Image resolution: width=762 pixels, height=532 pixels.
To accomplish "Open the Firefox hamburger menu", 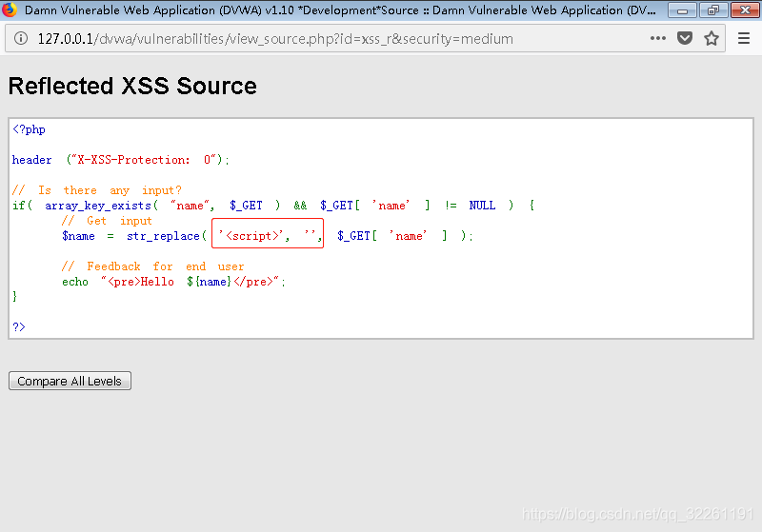I will (x=744, y=38).
